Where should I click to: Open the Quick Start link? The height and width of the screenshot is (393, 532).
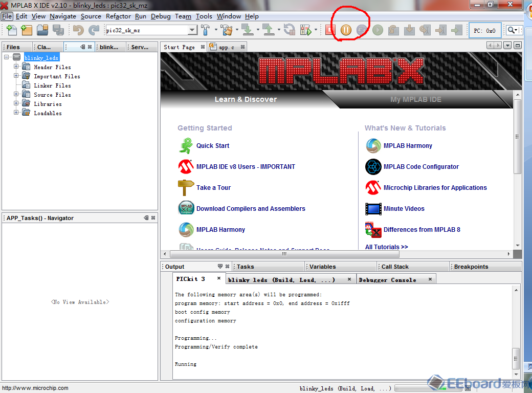[213, 146]
